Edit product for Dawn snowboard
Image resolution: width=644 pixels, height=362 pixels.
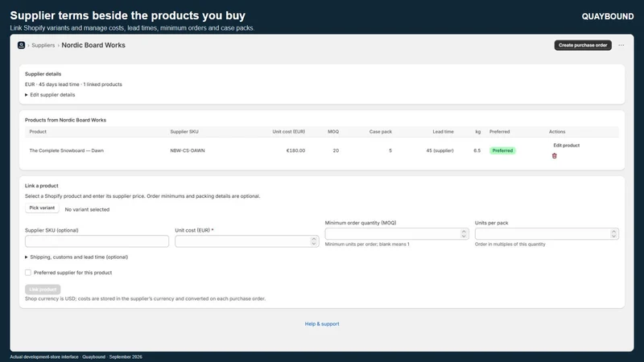pos(567,146)
